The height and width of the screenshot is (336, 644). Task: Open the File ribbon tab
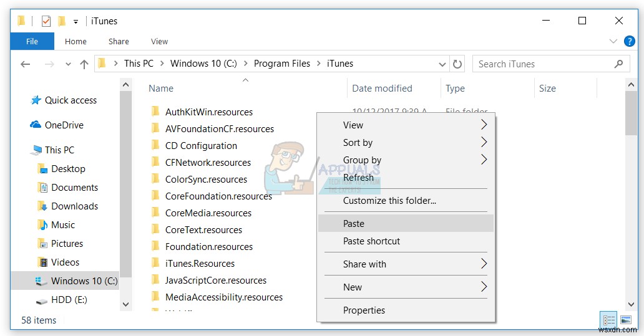32,41
